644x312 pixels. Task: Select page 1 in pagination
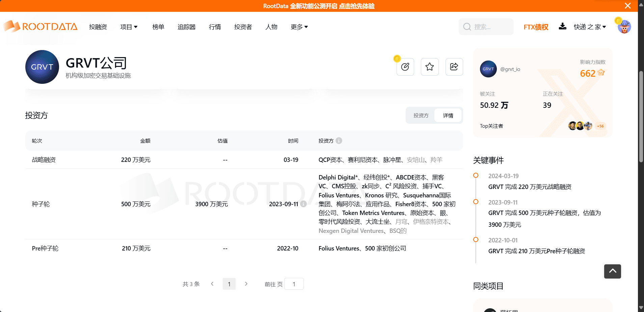click(x=229, y=284)
